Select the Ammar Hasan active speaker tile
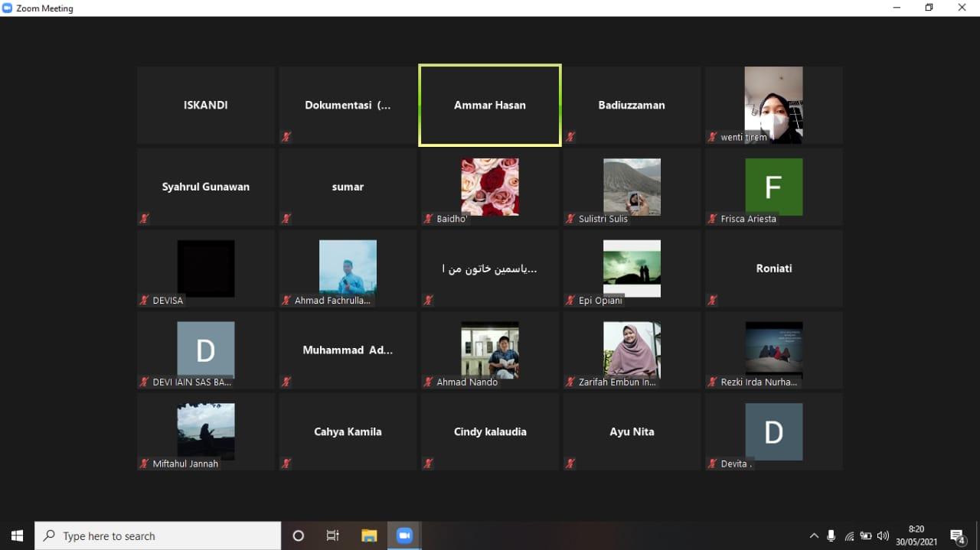Viewport: 980px width, 550px height. click(x=490, y=105)
